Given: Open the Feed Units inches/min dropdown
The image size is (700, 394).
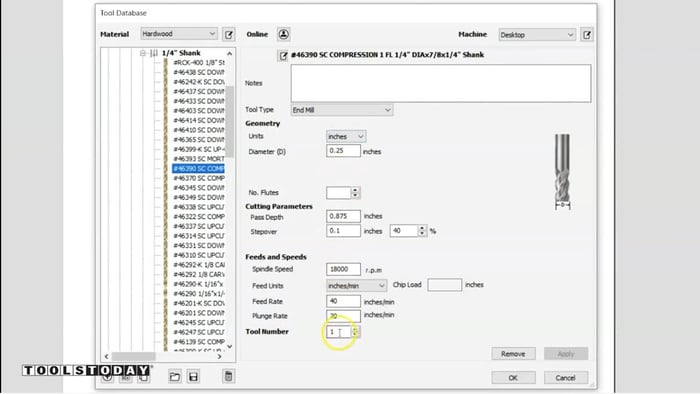Looking at the screenshot, I should pyautogui.click(x=356, y=286).
